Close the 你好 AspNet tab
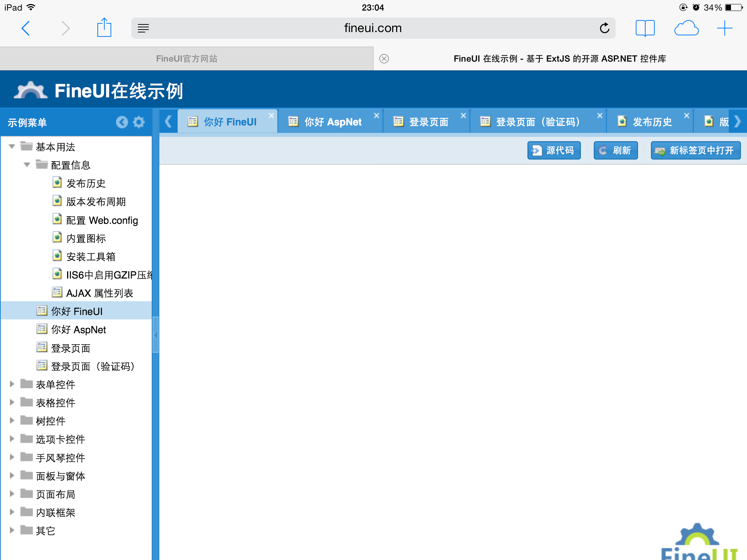This screenshot has width=747, height=560. [x=376, y=116]
